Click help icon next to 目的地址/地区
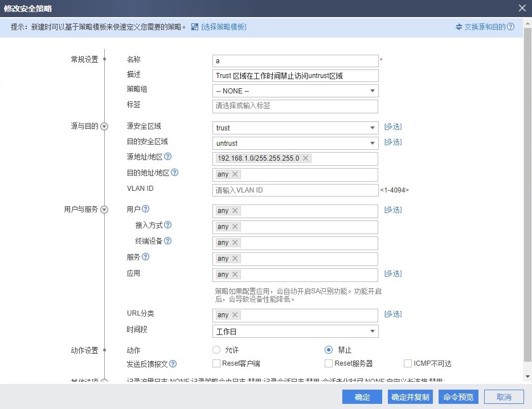Image resolution: width=532 pixels, height=409 pixels. (175, 173)
